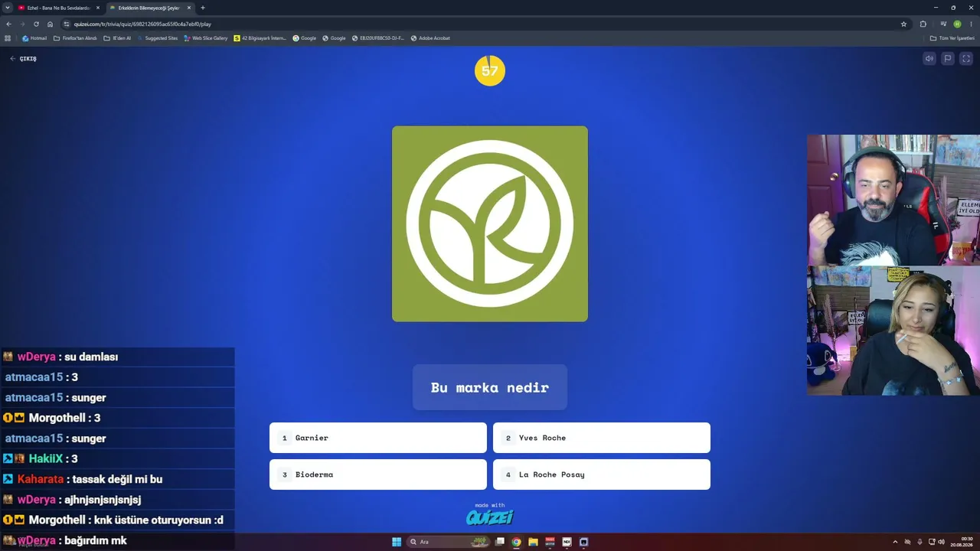The width and height of the screenshot is (980, 551).
Task: Click the taskbar Ara search box
Action: coord(449,542)
